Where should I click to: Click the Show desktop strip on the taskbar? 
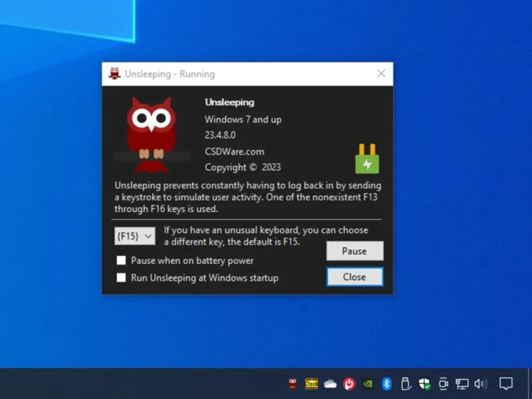click(x=530, y=384)
